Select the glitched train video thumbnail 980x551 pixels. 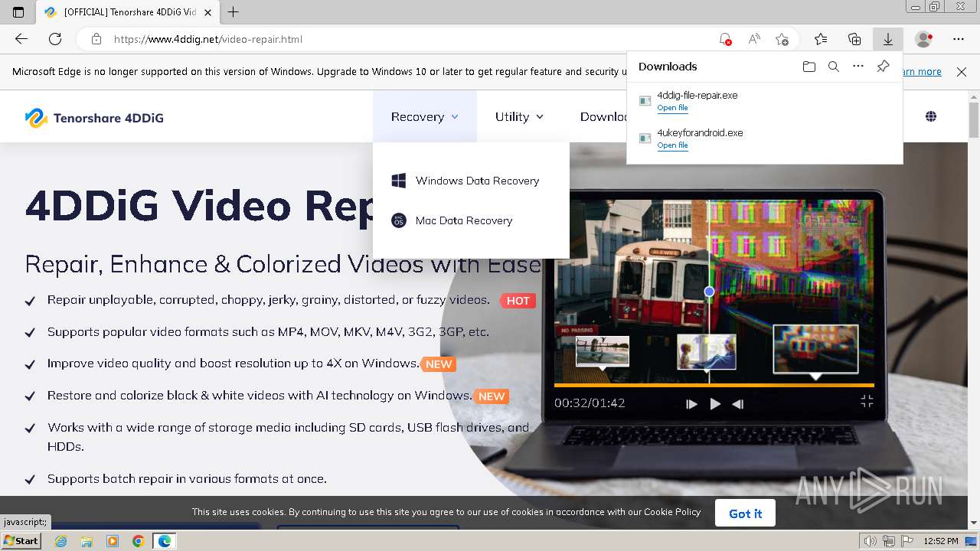tap(815, 350)
